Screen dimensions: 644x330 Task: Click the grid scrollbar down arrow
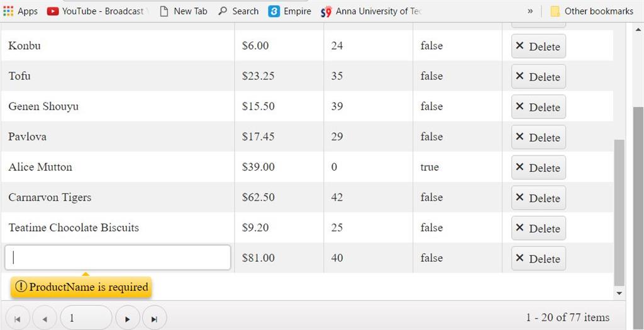tap(619, 293)
